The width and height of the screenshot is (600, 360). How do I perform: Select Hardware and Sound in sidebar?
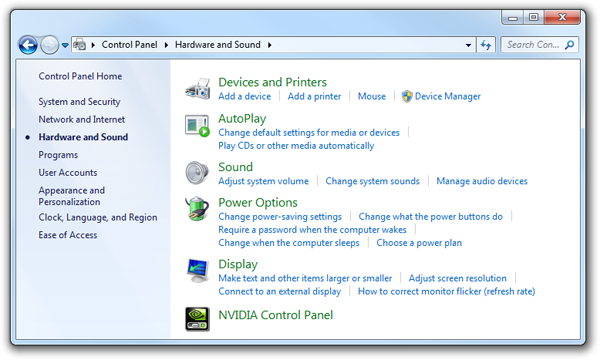[x=83, y=137]
